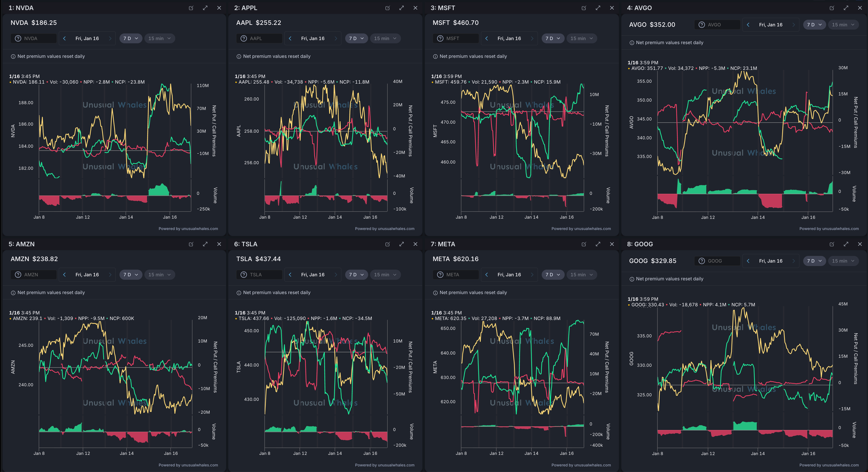Click edit icon on MSFT panel header
The image size is (868, 472).
[x=584, y=8]
